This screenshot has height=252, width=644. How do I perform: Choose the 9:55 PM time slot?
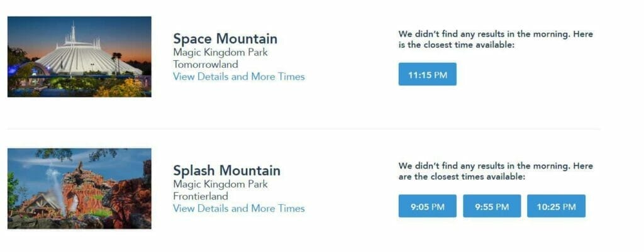tap(492, 206)
